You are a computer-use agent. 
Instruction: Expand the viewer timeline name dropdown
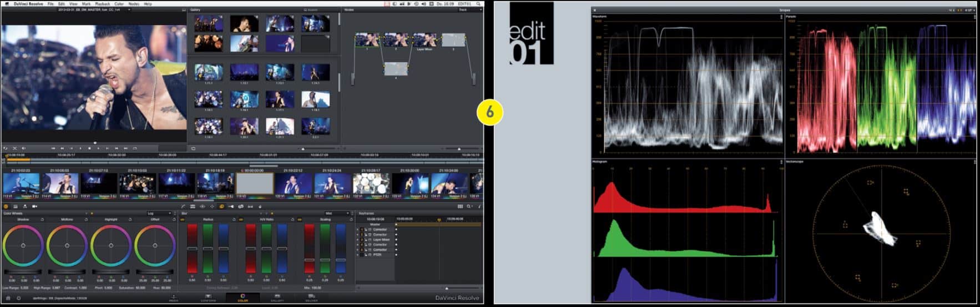click(129, 9)
